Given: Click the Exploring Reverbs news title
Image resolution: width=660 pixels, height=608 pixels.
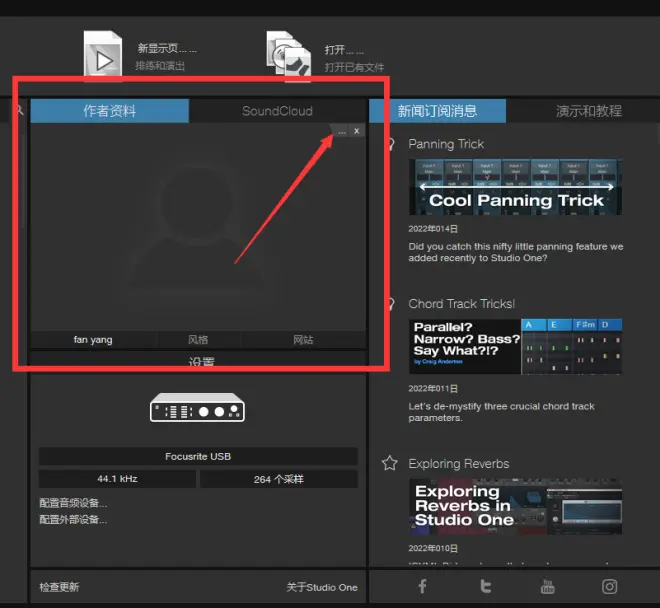Looking at the screenshot, I should coord(459,464).
